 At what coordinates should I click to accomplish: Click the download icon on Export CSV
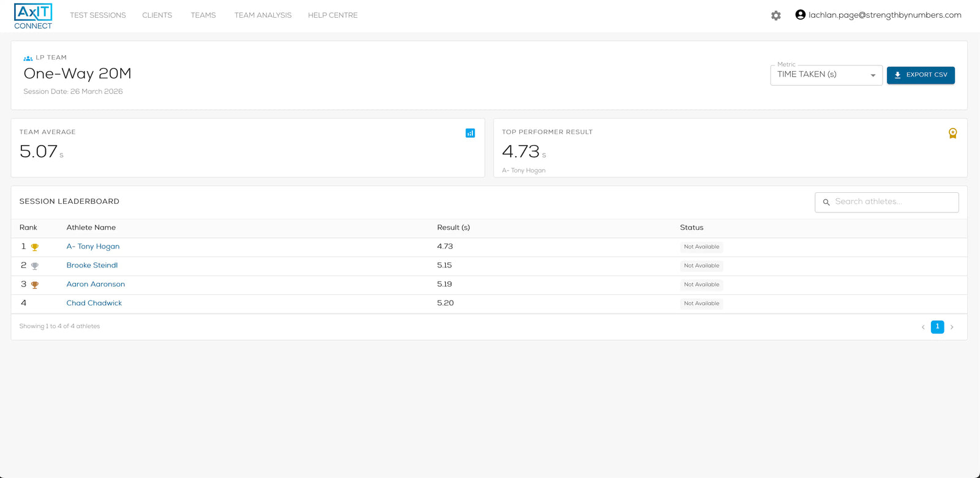click(x=897, y=75)
